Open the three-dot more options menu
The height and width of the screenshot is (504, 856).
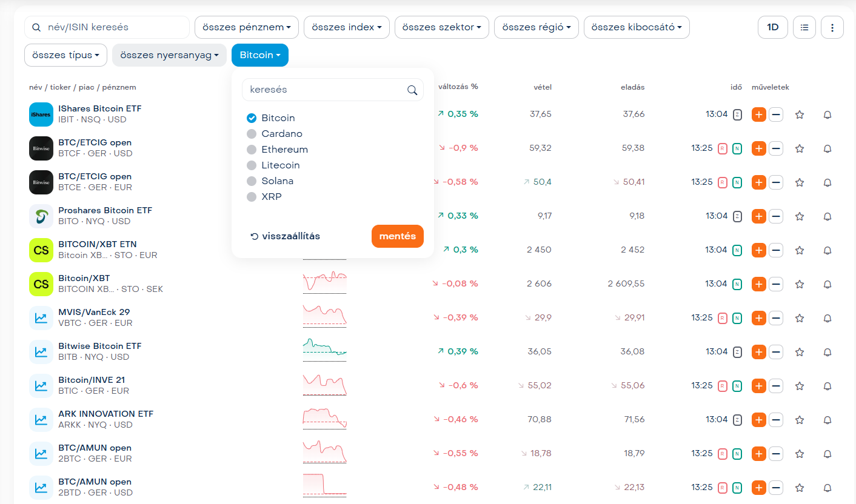coord(832,27)
